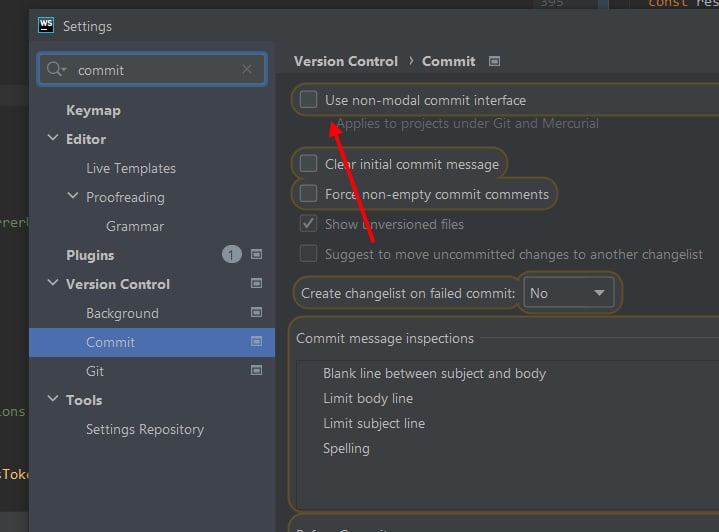
Task: Open Live Templates settings page
Action: tap(131, 168)
